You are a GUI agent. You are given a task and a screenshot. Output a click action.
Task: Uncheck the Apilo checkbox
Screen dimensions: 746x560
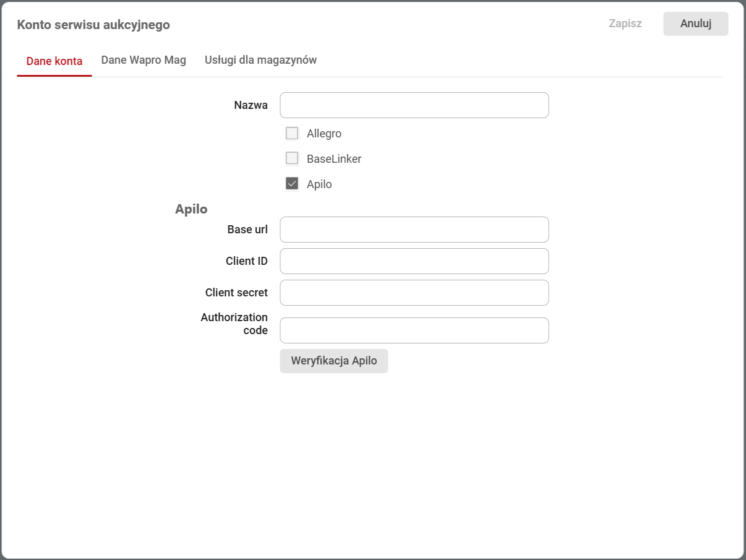[x=292, y=184]
